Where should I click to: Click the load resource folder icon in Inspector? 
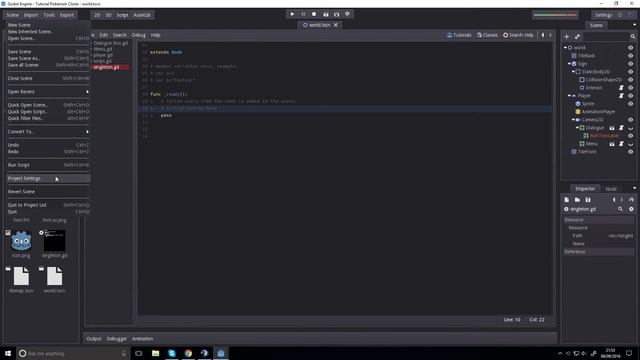pos(577,200)
